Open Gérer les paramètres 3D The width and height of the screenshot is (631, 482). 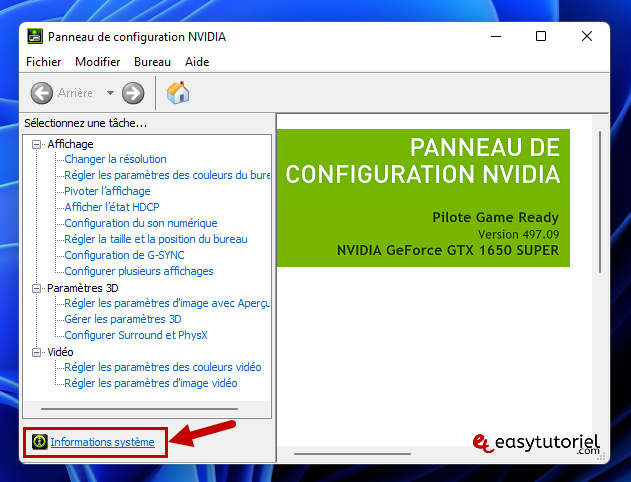[123, 319]
